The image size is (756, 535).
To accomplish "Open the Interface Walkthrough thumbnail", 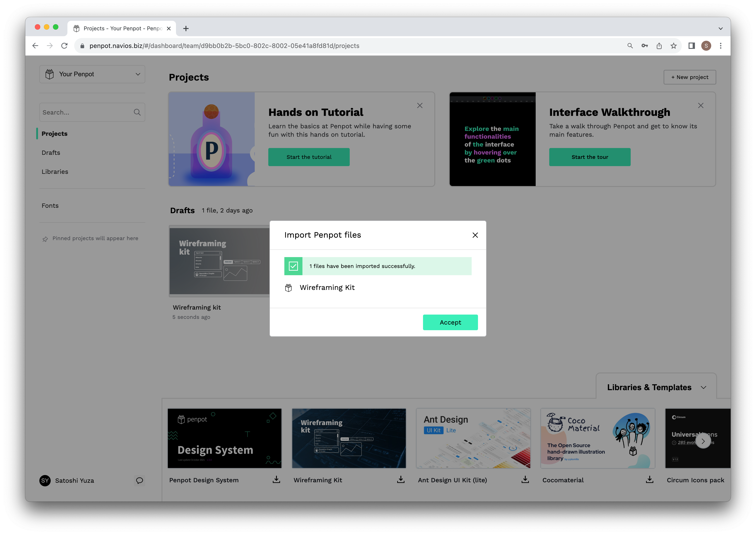I will pos(493,139).
